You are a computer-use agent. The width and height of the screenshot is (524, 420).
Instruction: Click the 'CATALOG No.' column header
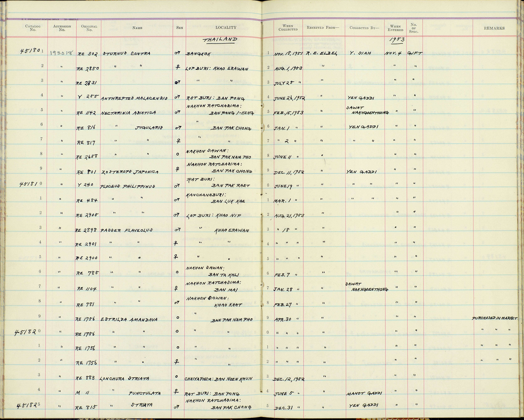pyautogui.click(x=33, y=28)
